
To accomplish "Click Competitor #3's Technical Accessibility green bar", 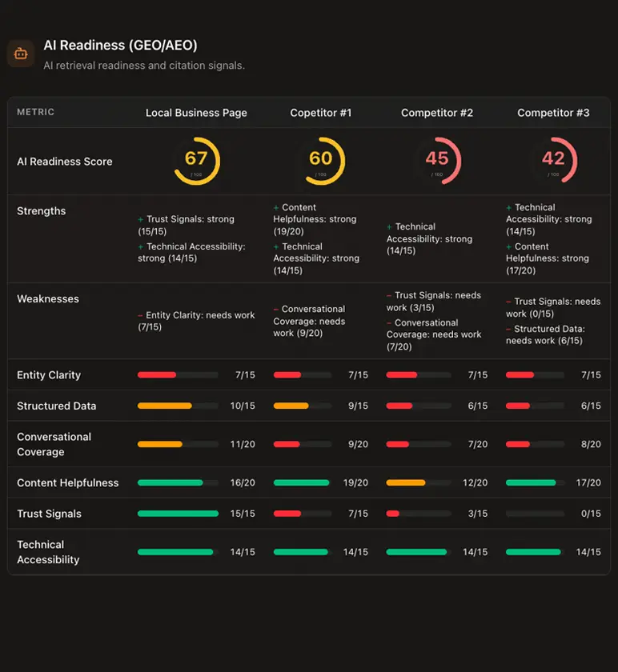I will point(533,552).
